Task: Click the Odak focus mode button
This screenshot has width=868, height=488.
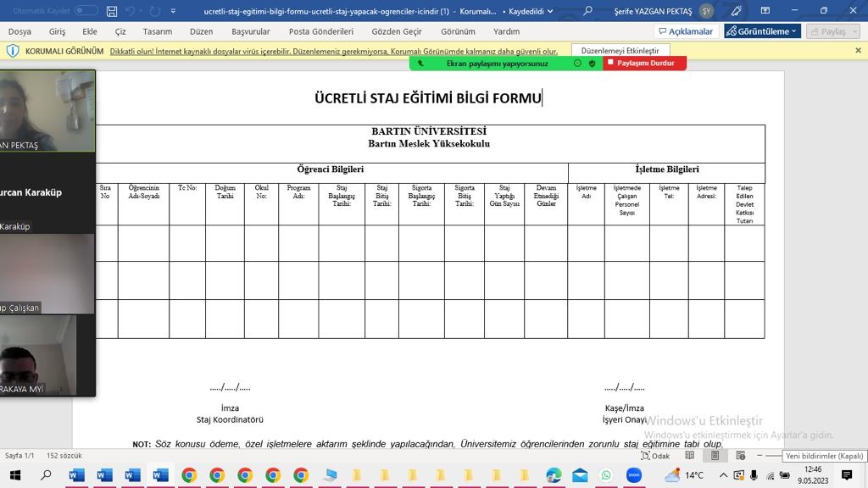Action: [655, 456]
